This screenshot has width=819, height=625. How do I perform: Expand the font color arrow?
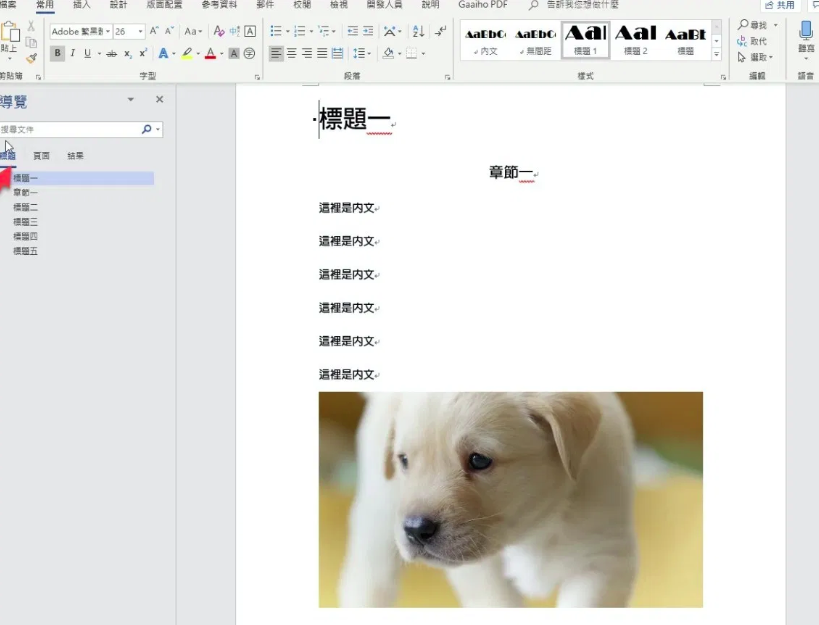(222, 53)
